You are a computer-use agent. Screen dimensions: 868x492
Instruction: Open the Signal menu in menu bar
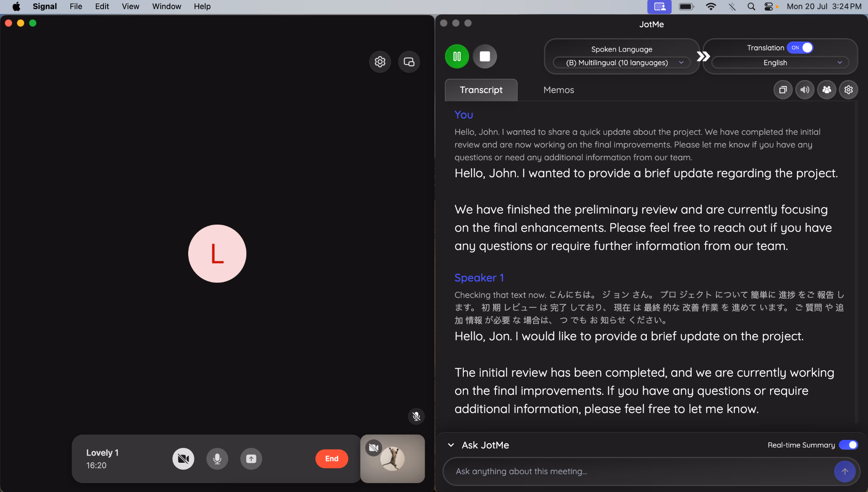pos(45,6)
